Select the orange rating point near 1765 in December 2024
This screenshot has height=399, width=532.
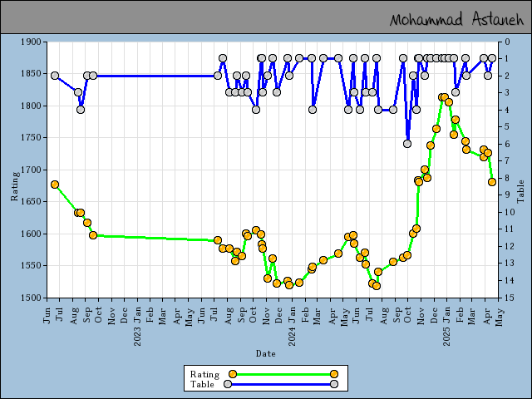click(x=436, y=129)
